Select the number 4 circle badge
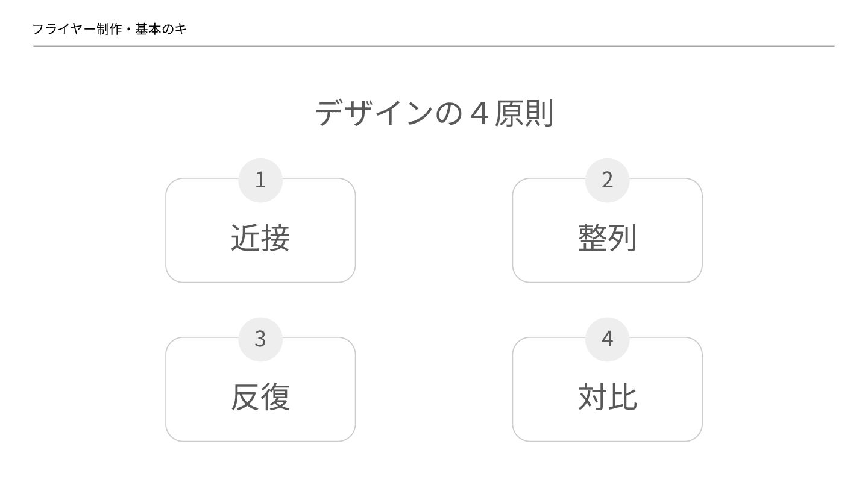868x488 pixels. pyautogui.click(x=607, y=339)
